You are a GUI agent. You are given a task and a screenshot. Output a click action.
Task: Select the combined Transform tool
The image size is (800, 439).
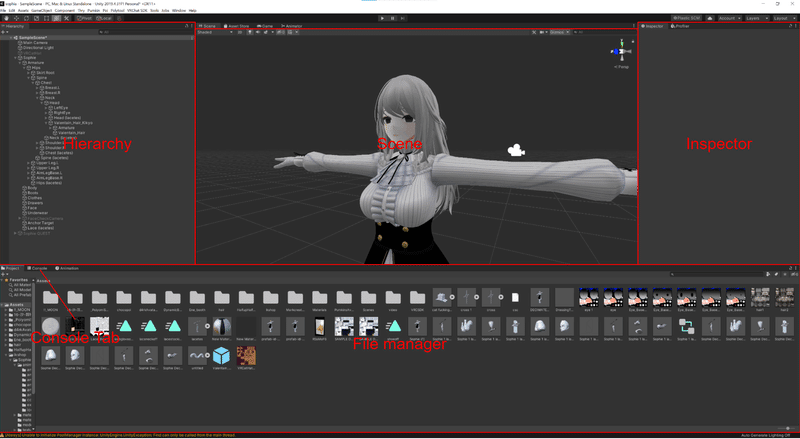(56, 18)
